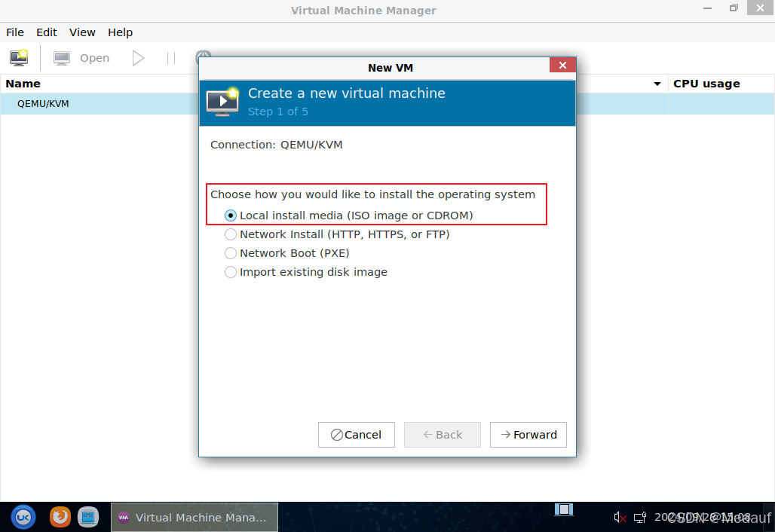Image resolution: width=775 pixels, height=532 pixels.
Task: Open the UKUI start menu icon
Action: tap(23, 517)
